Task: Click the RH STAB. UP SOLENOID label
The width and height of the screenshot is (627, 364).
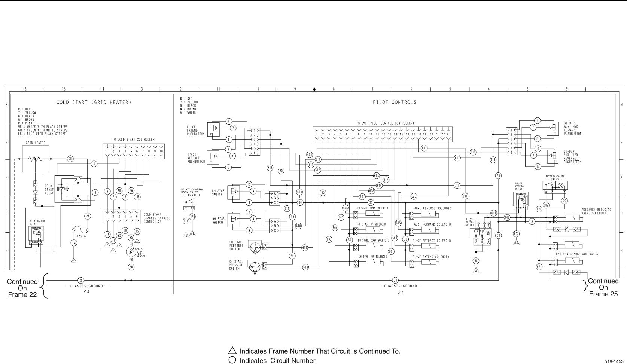Action: point(371,224)
